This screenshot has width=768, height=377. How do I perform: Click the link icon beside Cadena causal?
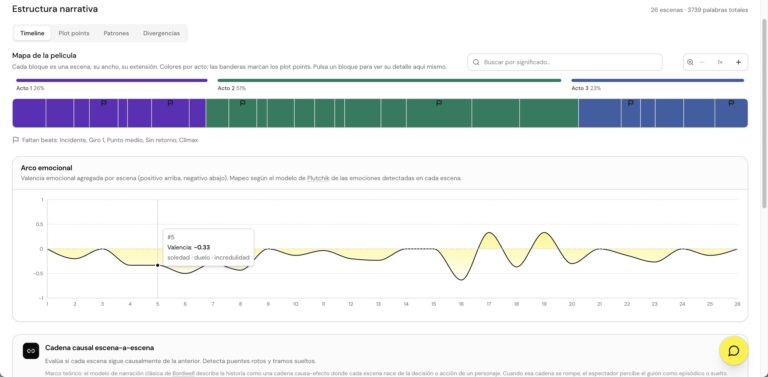(x=31, y=351)
